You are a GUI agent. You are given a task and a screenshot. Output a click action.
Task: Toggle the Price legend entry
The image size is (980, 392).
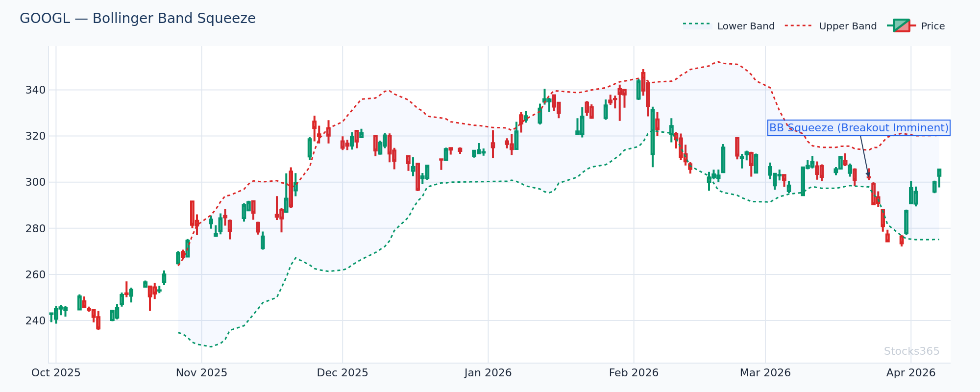coord(916,26)
